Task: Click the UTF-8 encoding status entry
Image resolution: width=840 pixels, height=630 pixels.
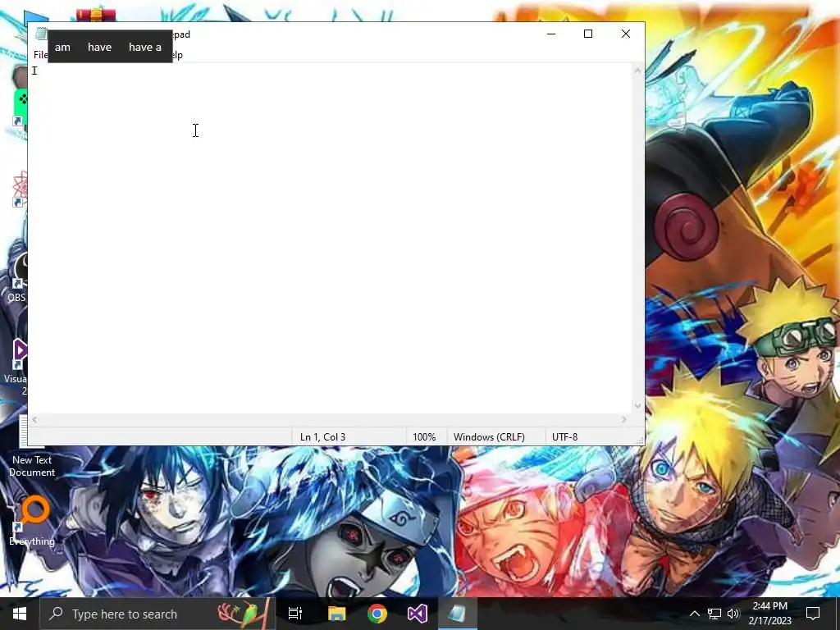Action: click(x=564, y=437)
